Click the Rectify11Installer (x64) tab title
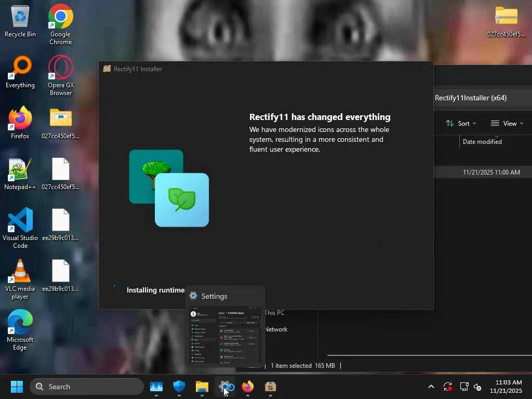The width and height of the screenshot is (532, 399). [x=471, y=98]
